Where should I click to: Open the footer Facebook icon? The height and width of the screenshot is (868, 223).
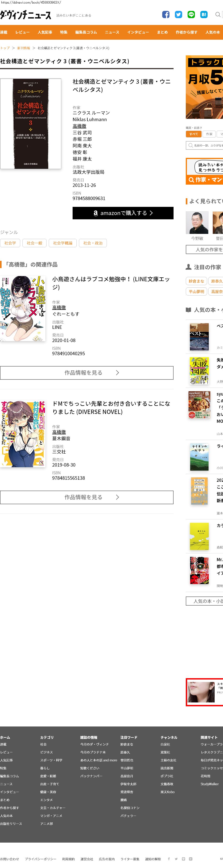[x=169, y=859]
